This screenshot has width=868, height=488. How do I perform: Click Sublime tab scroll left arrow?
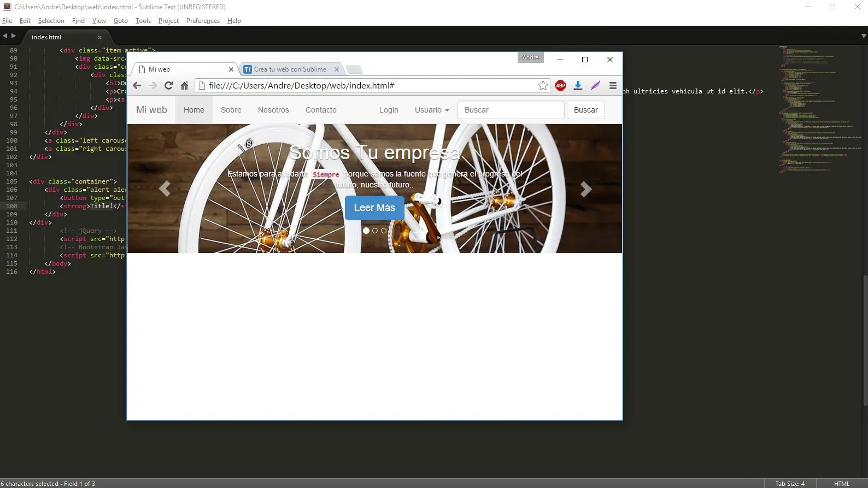[5, 36]
